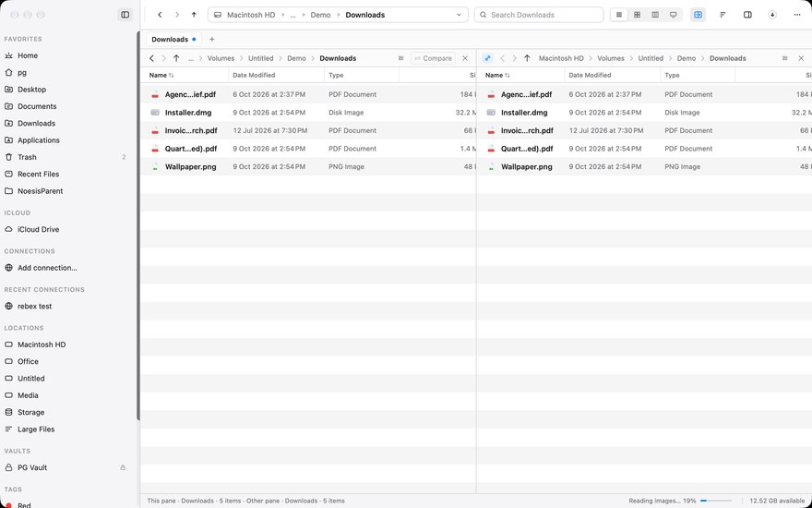Image resolution: width=812 pixels, height=508 pixels.
Task: Switch to list view mode
Action: [619, 15]
